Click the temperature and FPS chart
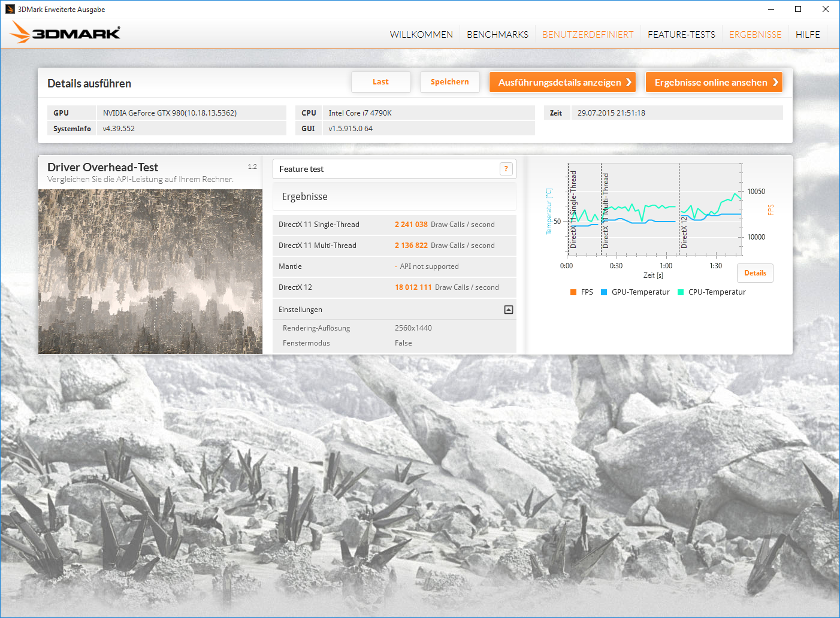This screenshot has height=618, width=840. (x=654, y=209)
